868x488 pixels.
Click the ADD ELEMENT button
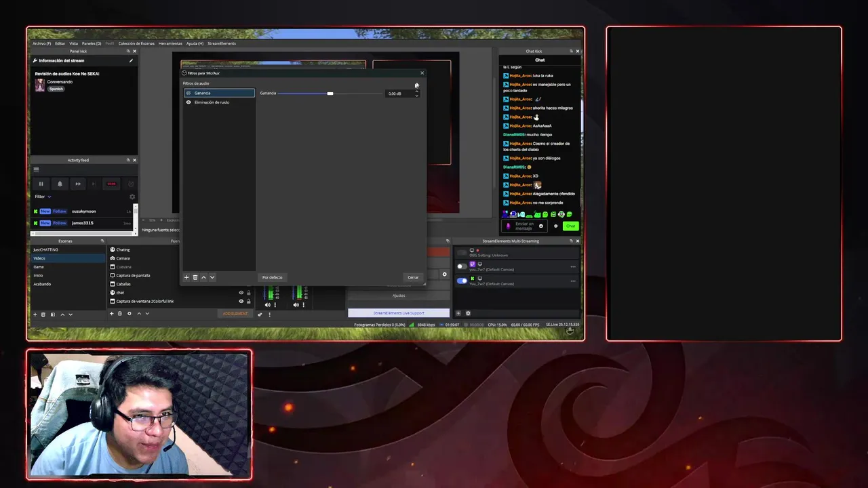pos(235,314)
